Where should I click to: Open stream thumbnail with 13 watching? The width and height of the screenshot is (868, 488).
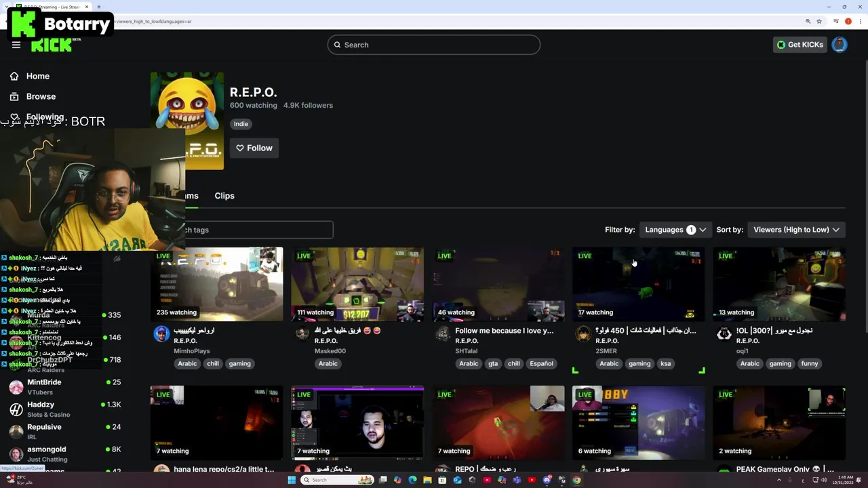click(x=780, y=284)
